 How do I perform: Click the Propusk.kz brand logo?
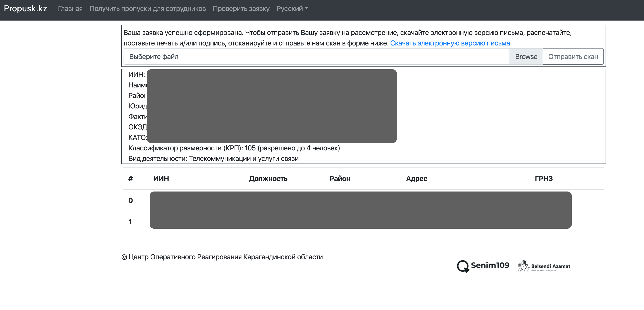26,9
